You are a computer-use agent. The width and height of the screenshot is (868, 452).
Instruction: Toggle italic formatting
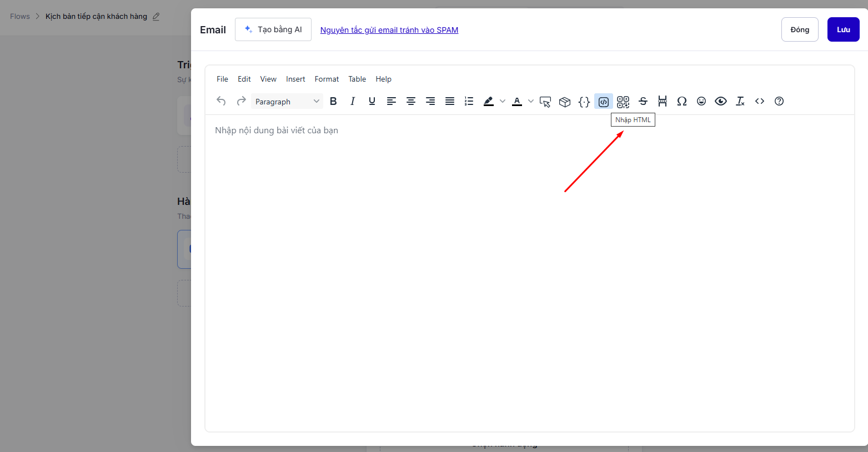pyautogui.click(x=353, y=101)
